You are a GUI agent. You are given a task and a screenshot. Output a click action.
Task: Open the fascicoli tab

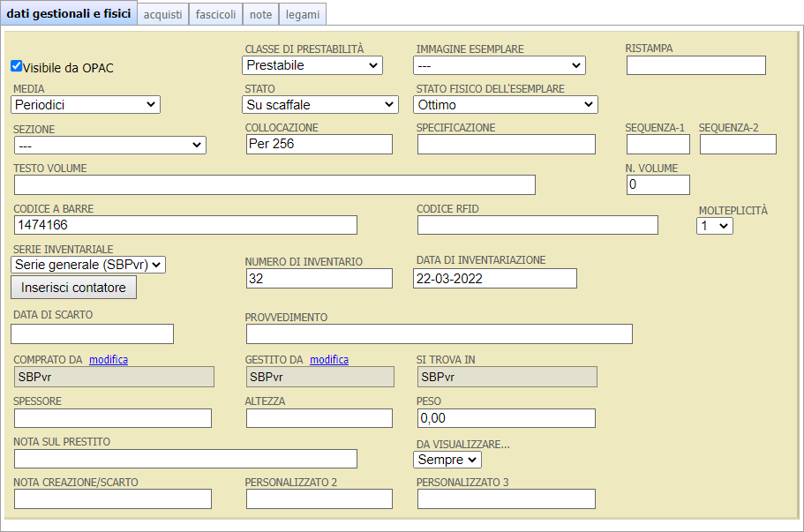215,14
